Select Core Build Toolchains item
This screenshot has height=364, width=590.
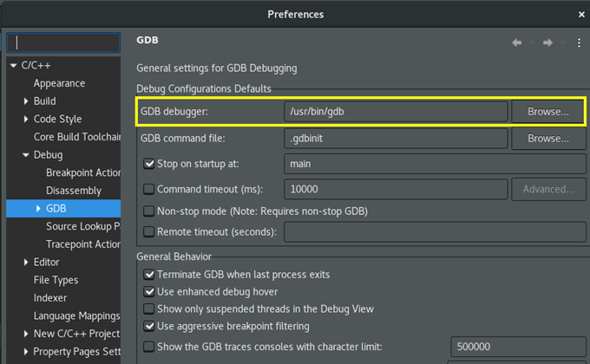(x=76, y=137)
